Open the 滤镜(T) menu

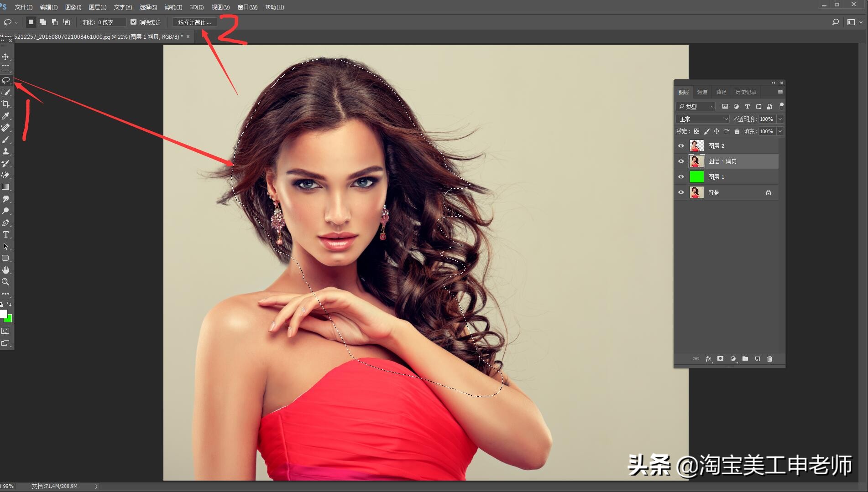click(x=173, y=7)
